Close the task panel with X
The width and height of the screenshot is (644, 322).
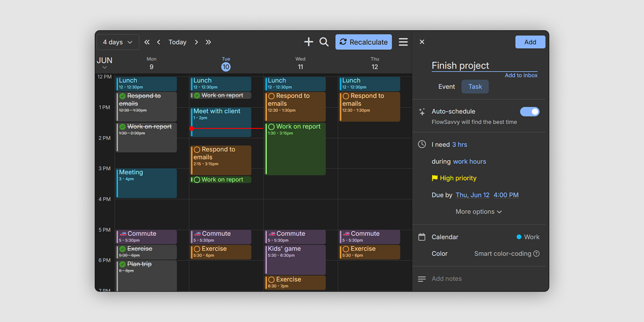(x=422, y=42)
